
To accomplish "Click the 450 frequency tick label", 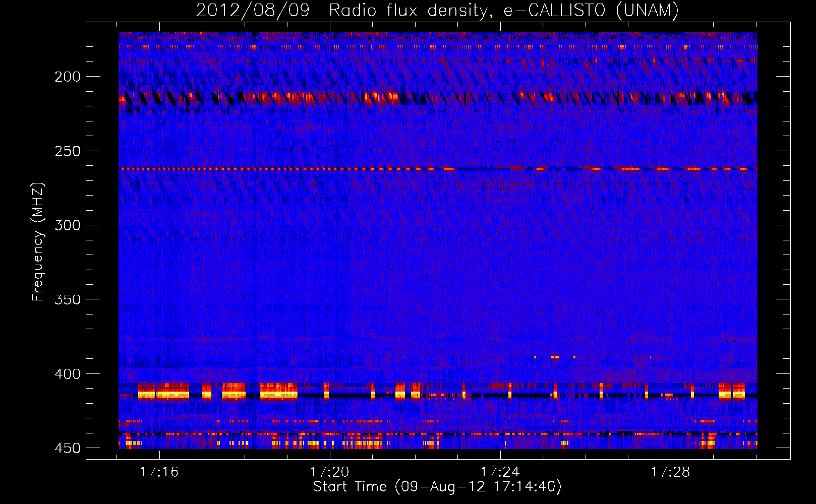I will coord(68,448).
